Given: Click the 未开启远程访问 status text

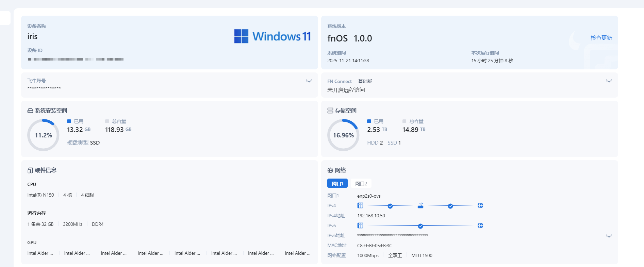Looking at the screenshot, I should point(346,90).
